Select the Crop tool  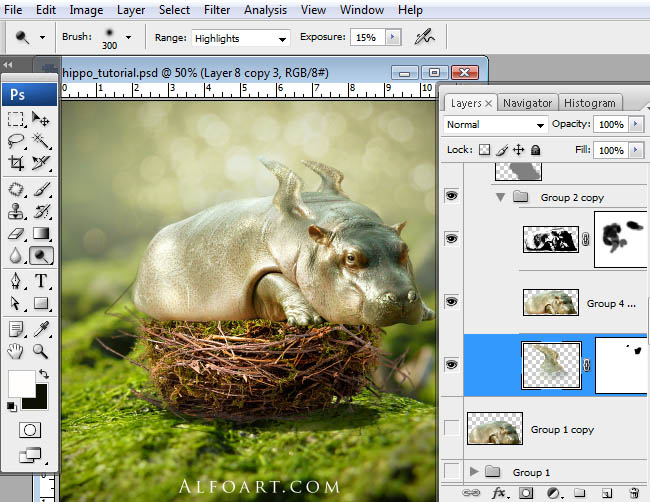click(16, 163)
